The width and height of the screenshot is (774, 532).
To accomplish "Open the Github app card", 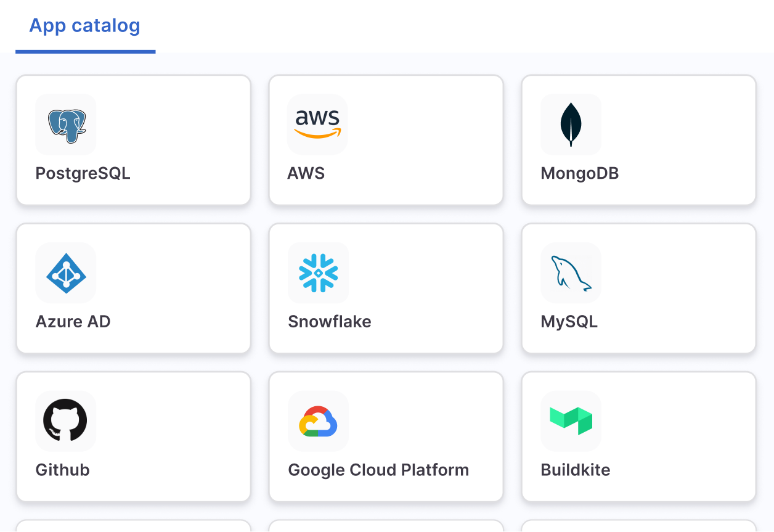I will click(134, 437).
